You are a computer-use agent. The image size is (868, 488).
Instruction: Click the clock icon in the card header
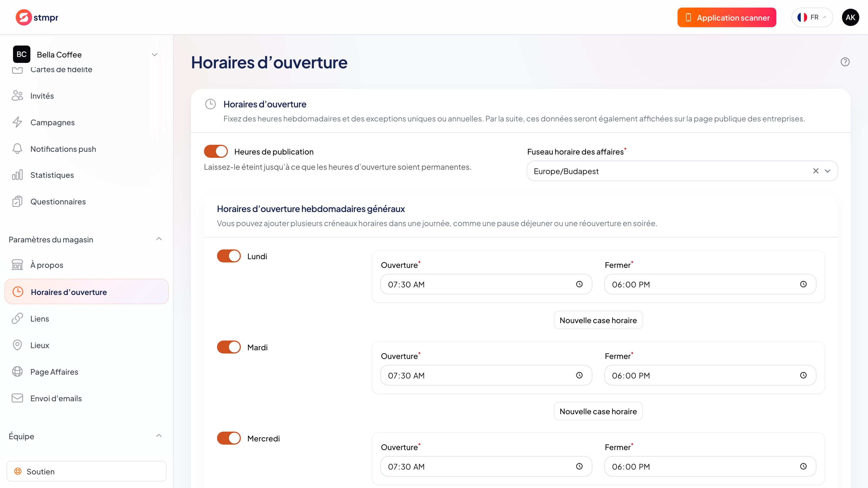click(x=210, y=104)
